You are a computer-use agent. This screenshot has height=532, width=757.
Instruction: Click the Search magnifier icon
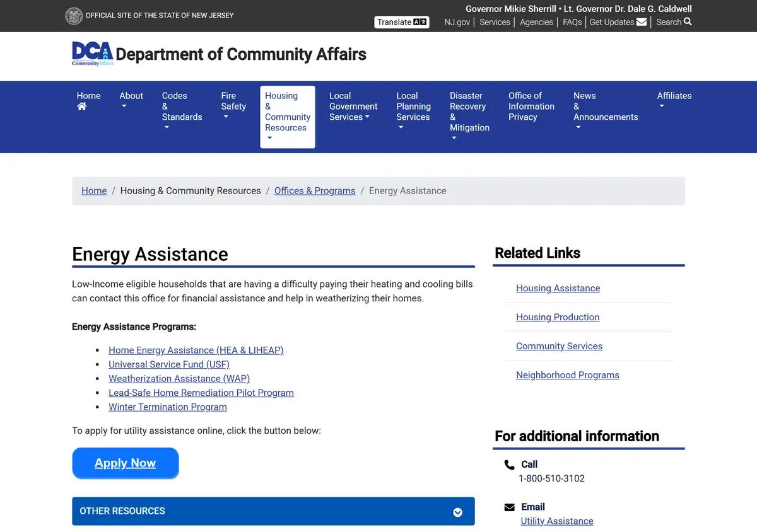(688, 21)
